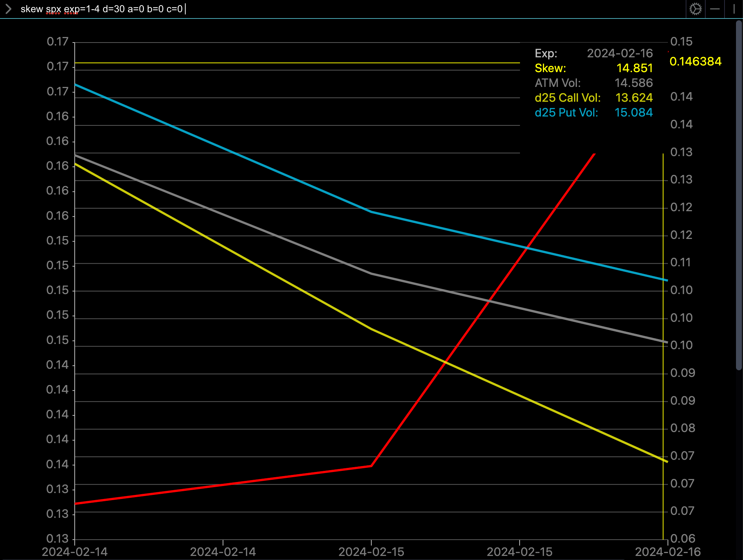Click the blue put vol line
The width and height of the screenshot is (743, 560).
[222, 149]
